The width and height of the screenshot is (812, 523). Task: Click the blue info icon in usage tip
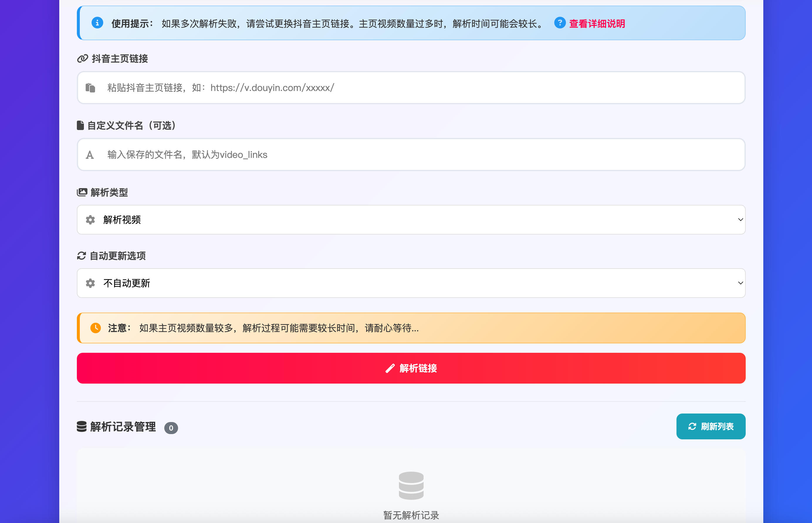tap(97, 23)
